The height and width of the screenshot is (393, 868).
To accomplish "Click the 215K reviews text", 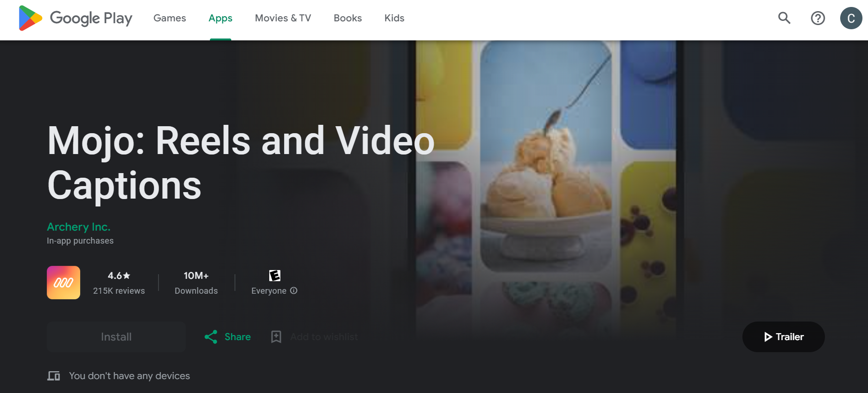I will (119, 291).
